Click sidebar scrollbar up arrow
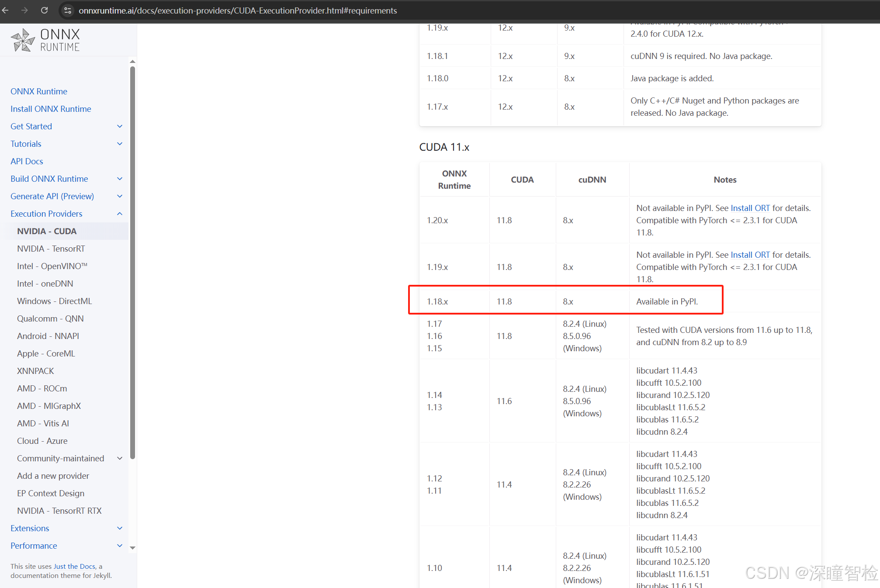Screen dimensions: 880x588 click(x=132, y=62)
